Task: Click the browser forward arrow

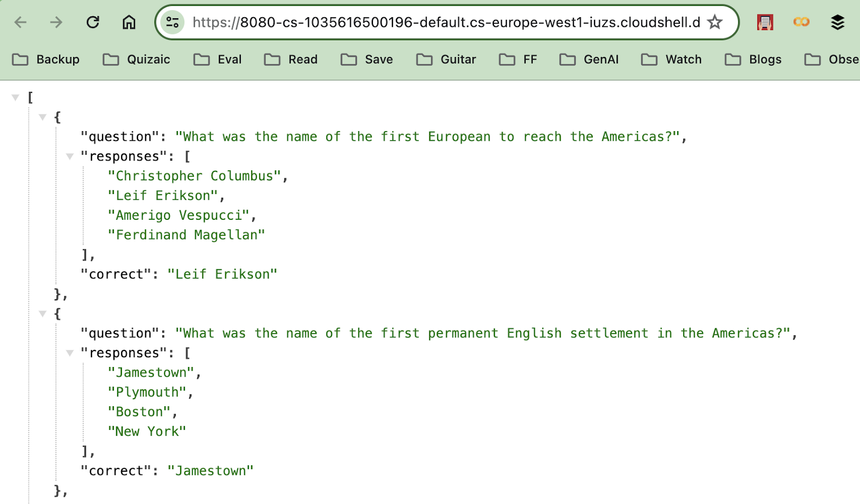Action: point(56,22)
